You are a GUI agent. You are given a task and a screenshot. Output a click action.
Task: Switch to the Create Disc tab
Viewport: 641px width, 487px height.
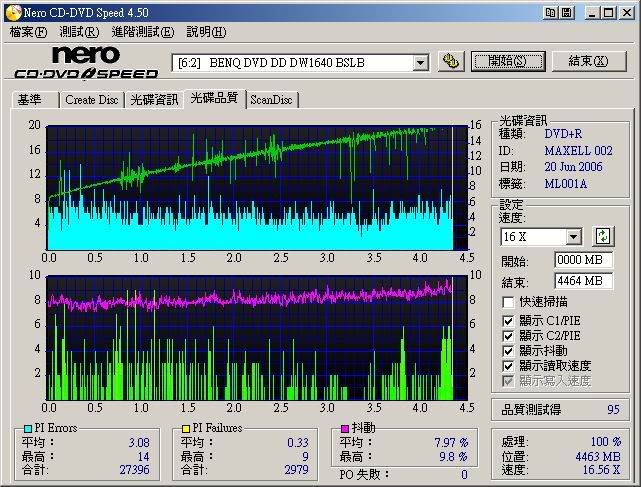[92, 100]
